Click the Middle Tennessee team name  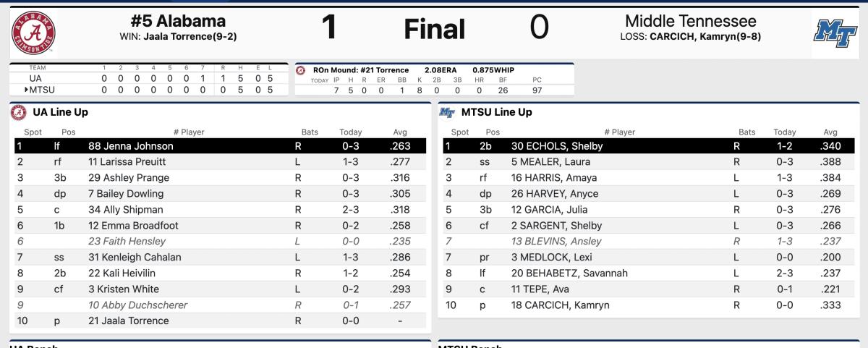(x=690, y=21)
